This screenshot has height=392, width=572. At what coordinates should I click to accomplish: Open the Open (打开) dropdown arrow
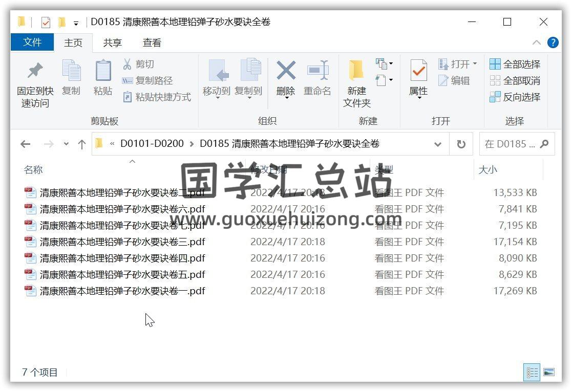click(475, 64)
